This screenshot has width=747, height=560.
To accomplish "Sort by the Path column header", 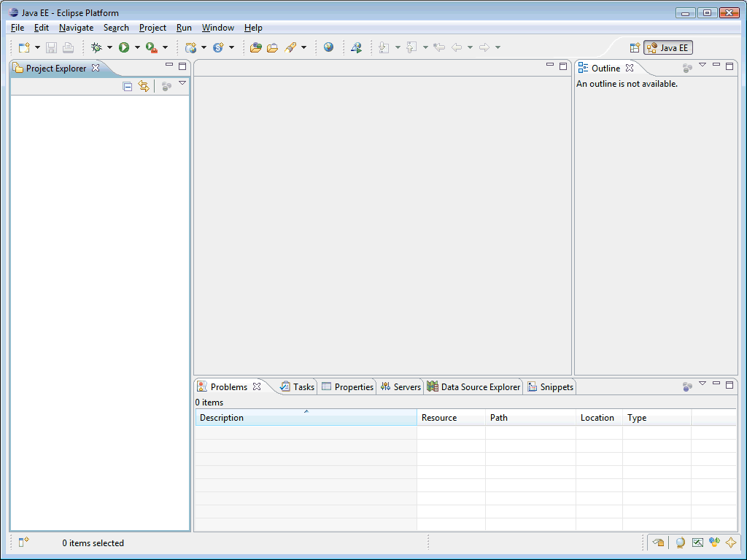I will coord(530,418).
